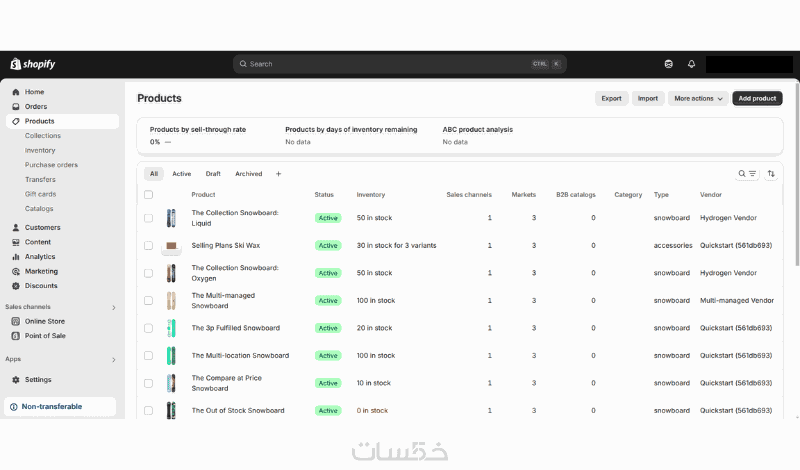Open the More actions dropdown

pos(698,98)
